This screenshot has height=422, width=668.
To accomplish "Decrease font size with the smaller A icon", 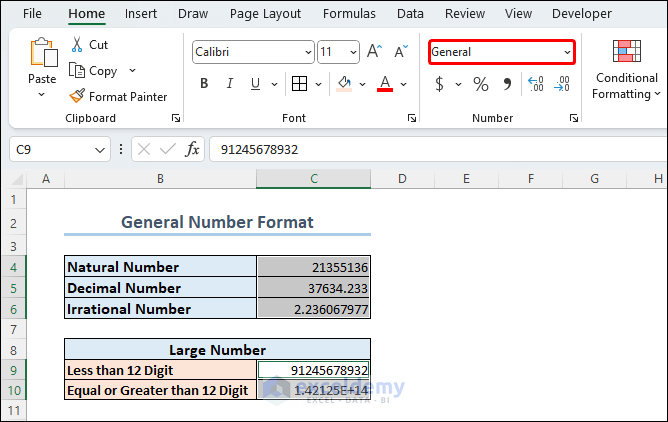I will tap(401, 52).
